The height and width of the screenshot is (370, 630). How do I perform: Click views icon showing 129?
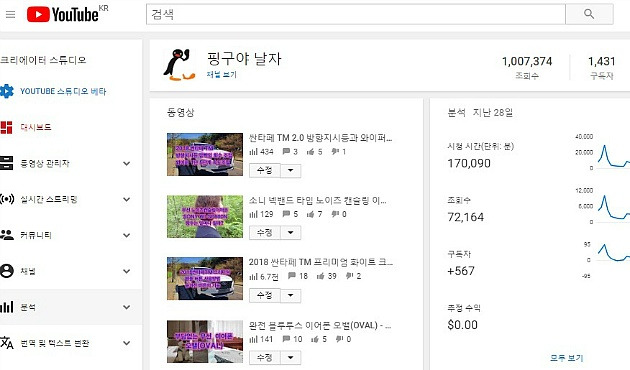pos(253,214)
